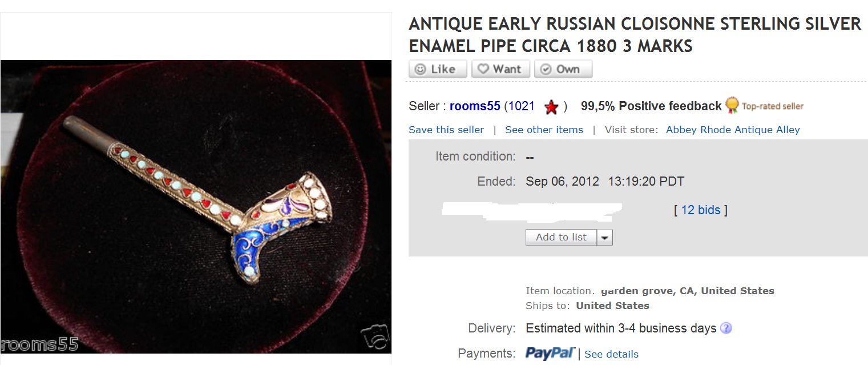Click the Add to list button
Screen dimensions: 868x365
562,238
